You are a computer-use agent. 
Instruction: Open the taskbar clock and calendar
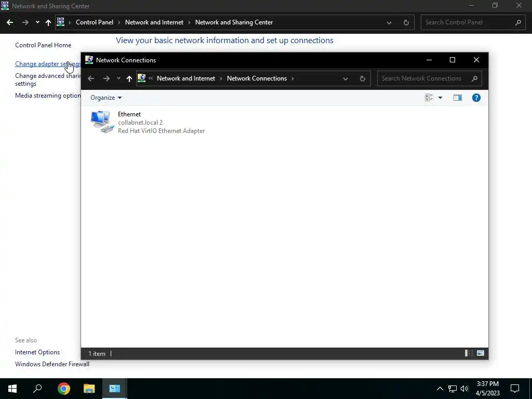click(487, 389)
